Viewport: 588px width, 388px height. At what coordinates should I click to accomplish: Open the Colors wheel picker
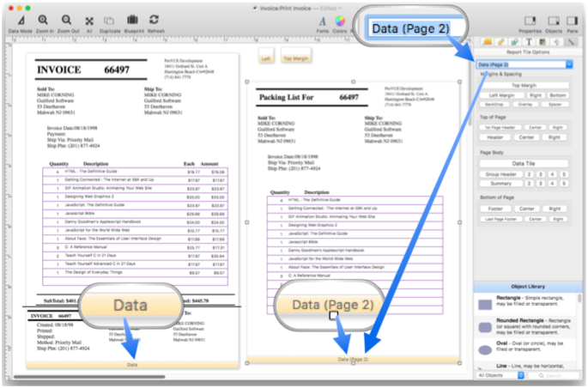[x=340, y=21]
